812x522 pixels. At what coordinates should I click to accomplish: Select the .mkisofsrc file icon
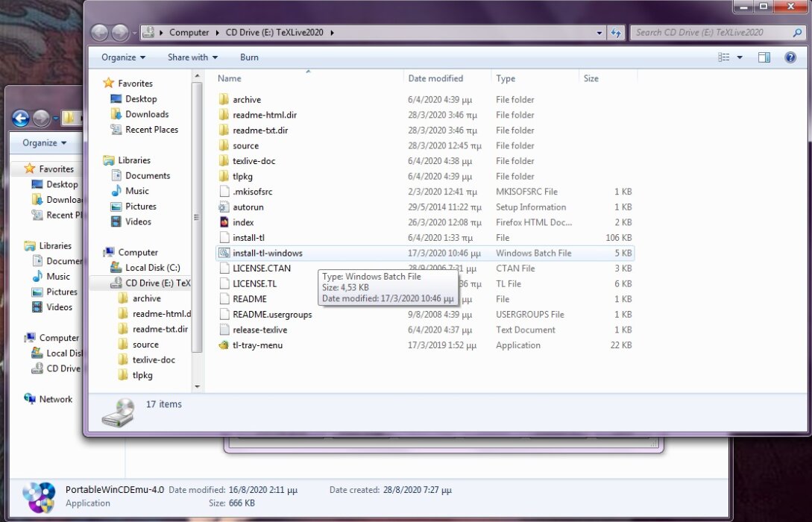[224, 192]
